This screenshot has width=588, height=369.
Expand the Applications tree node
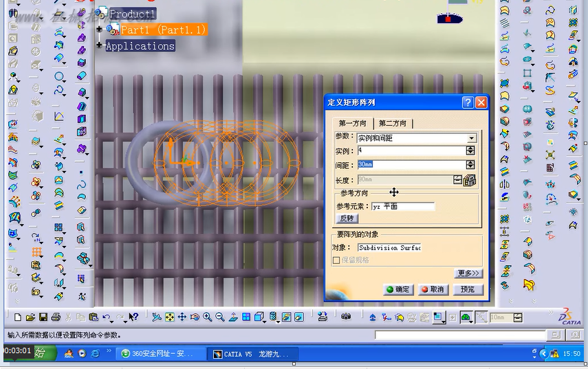(99, 45)
